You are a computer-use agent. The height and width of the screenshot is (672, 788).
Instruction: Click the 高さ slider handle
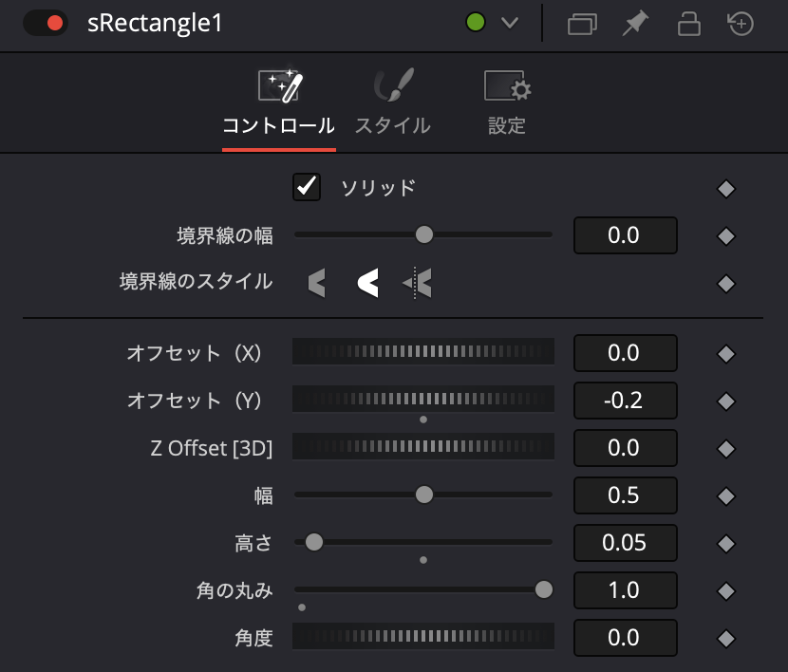[x=313, y=542]
